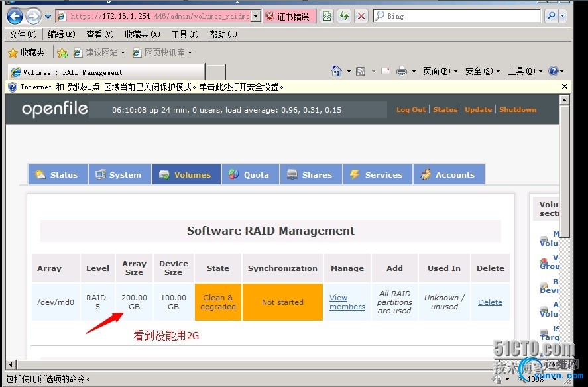
Task: Open the 编辑(E) menu
Action: point(62,34)
